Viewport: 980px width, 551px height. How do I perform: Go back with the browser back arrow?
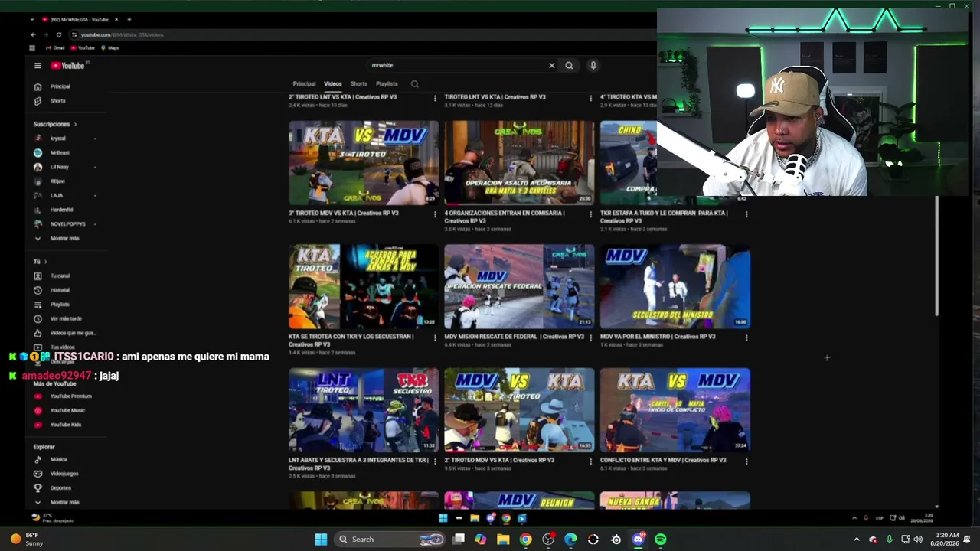(x=33, y=35)
